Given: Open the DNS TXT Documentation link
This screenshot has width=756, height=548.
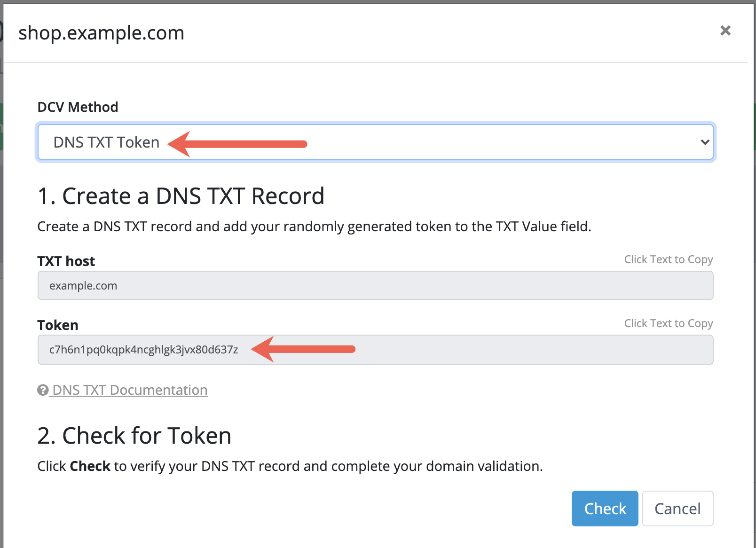Looking at the screenshot, I should (x=130, y=390).
